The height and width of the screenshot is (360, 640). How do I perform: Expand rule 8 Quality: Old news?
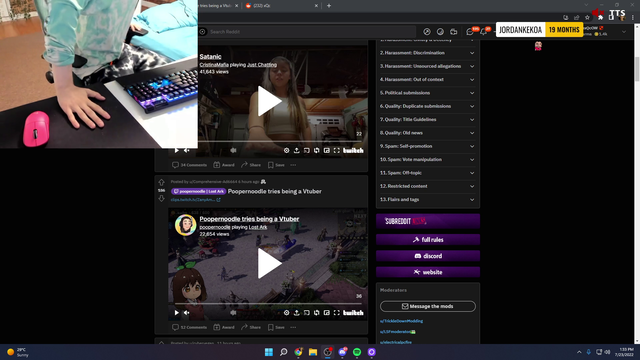pos(427,133)
